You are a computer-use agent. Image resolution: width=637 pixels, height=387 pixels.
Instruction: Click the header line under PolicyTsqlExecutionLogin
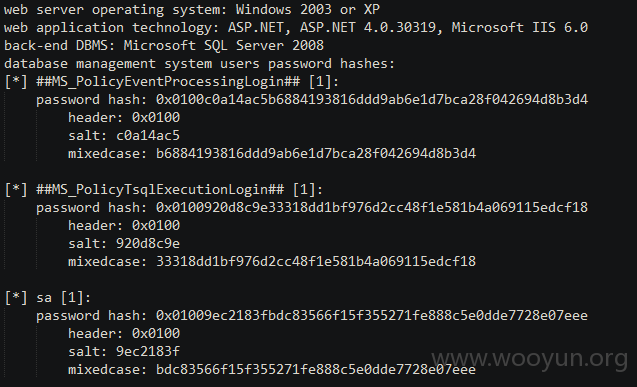124,225
